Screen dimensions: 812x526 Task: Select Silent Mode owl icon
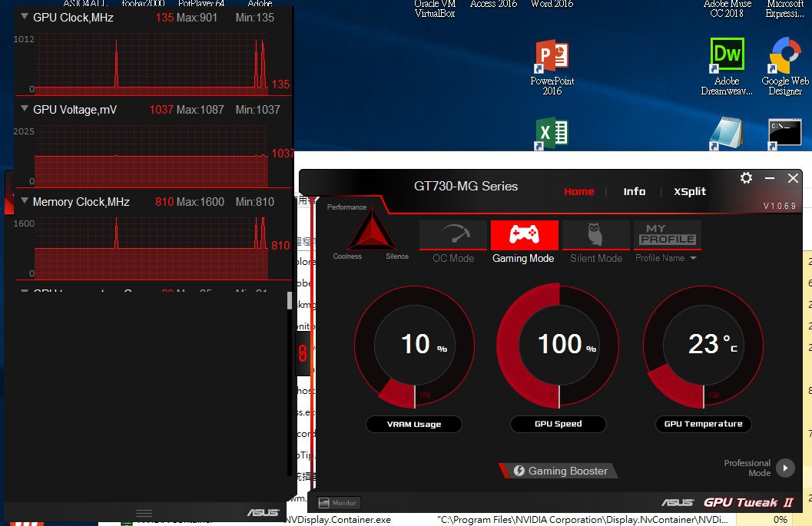point(595,235)
